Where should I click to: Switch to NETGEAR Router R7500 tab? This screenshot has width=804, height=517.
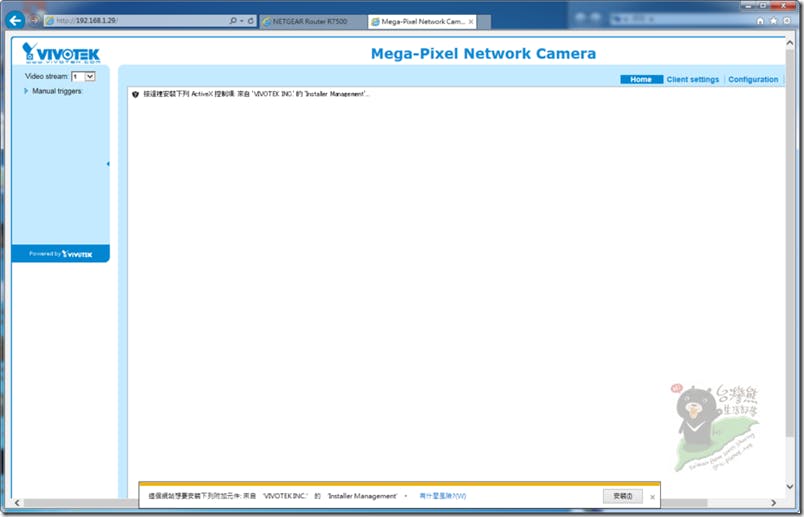311,22
